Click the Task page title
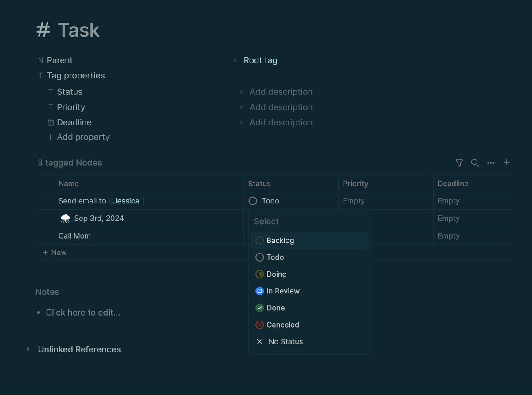532x395 pixels. click(x=78, y=30)
